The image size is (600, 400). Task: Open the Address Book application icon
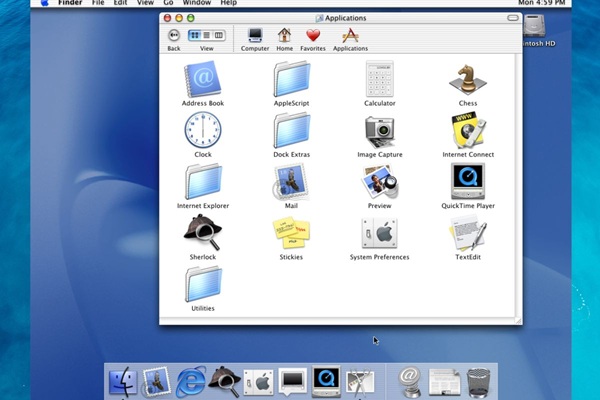pos(202,78)
